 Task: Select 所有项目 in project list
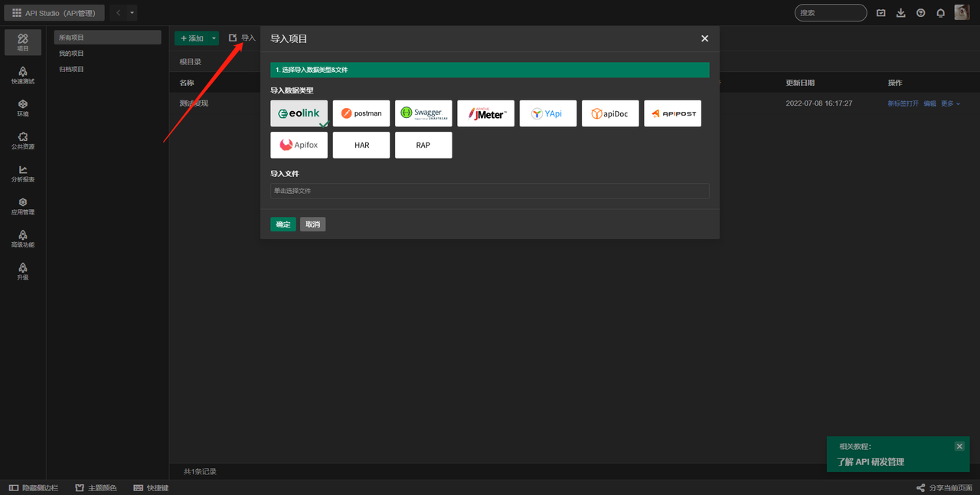107,38
